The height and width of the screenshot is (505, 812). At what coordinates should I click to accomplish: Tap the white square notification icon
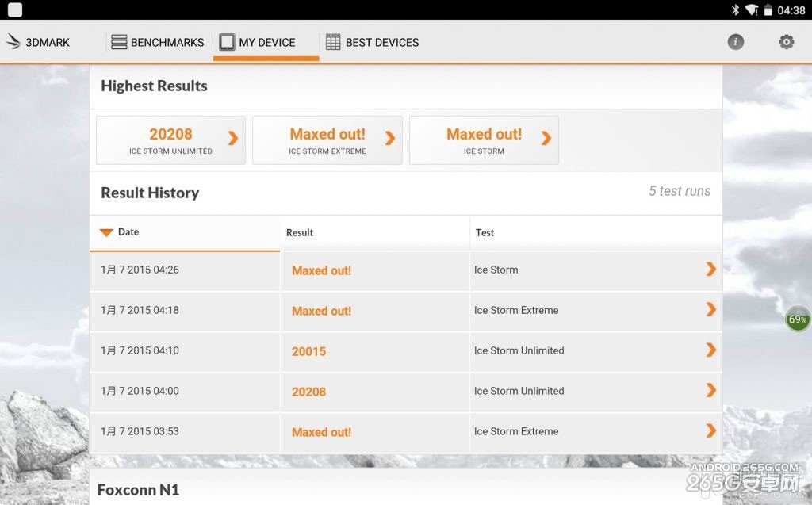(14, 10)
